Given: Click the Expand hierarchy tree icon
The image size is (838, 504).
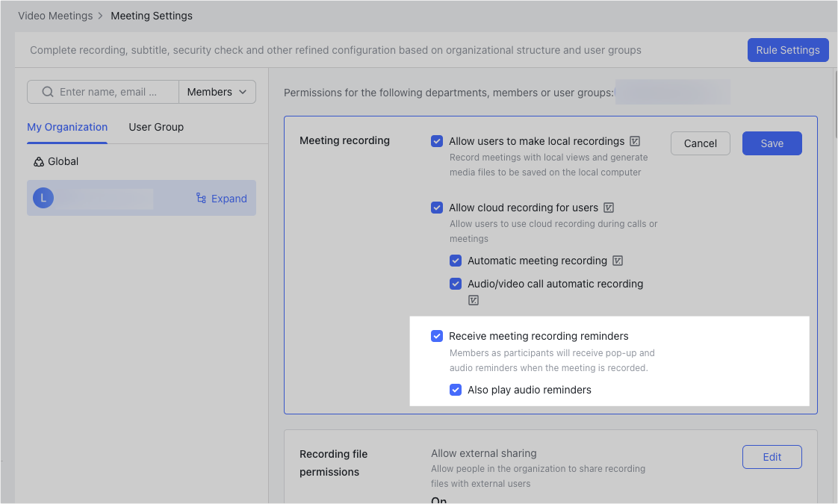Looking at the screenshot, I should [201, 199].
